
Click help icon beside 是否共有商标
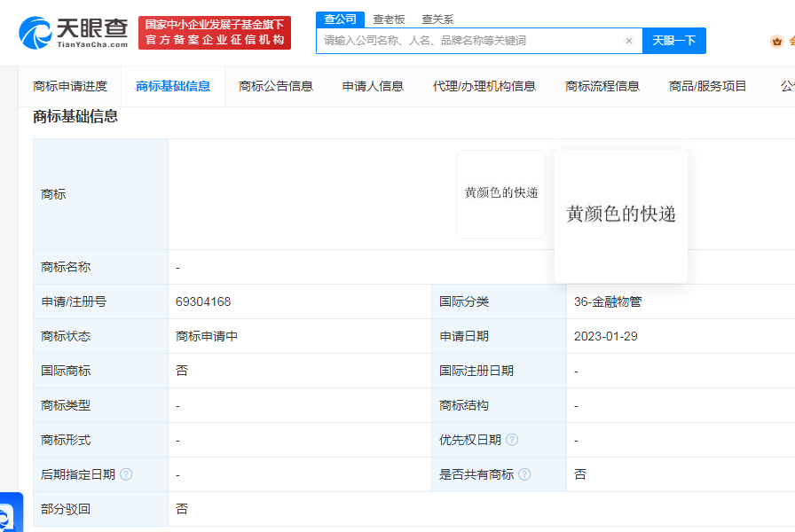click(524, 474)
